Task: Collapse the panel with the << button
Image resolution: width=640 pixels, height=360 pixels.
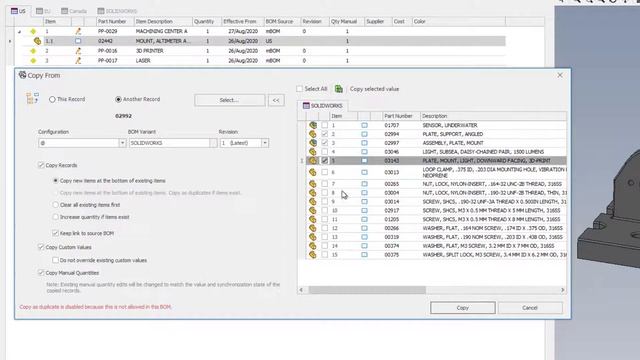Action: point(276,100)
